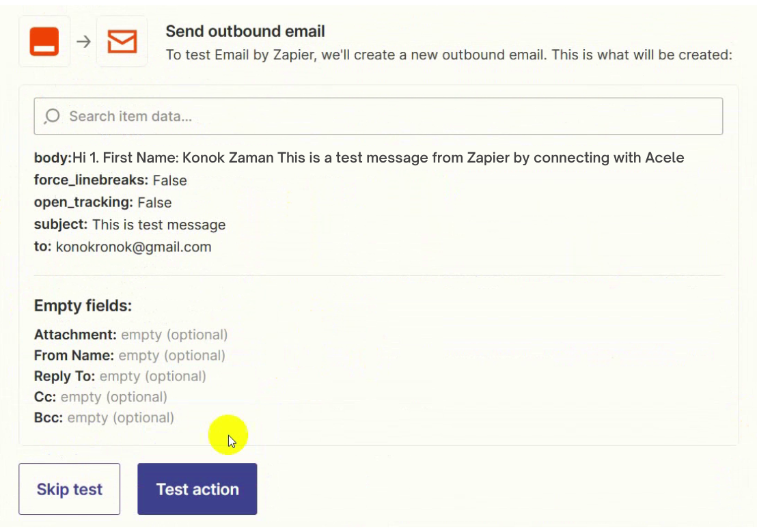Image resolution: width=757 pixels, height=532 pixels.
Task: Click the orange trigger app icon
Action: pyautogui.click(x=44, y=42)
